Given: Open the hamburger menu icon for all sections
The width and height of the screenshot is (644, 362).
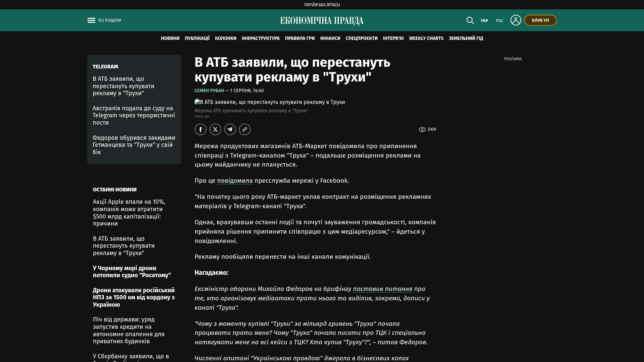Looking at the screenshot, I should pos(91,20).
